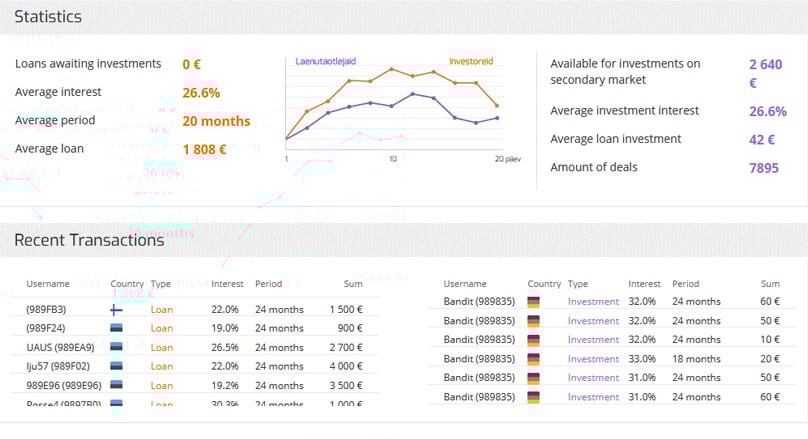Click the gold Investoreid line peak in the chart
The height and width of the screenshot is (439, 808).
(392, 69)
